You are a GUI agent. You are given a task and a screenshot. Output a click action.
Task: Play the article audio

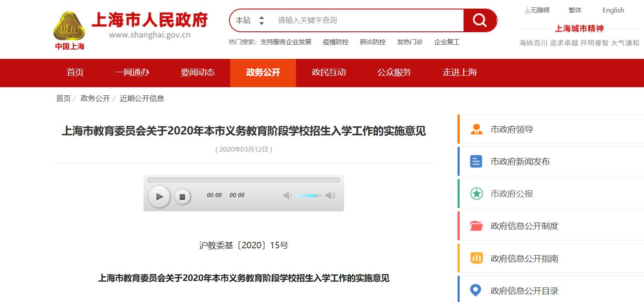click(x=159, y=197)
